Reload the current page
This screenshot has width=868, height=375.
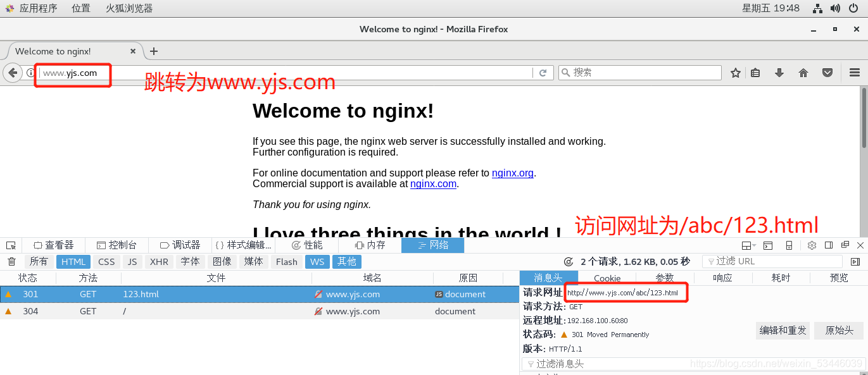(543, 73)
